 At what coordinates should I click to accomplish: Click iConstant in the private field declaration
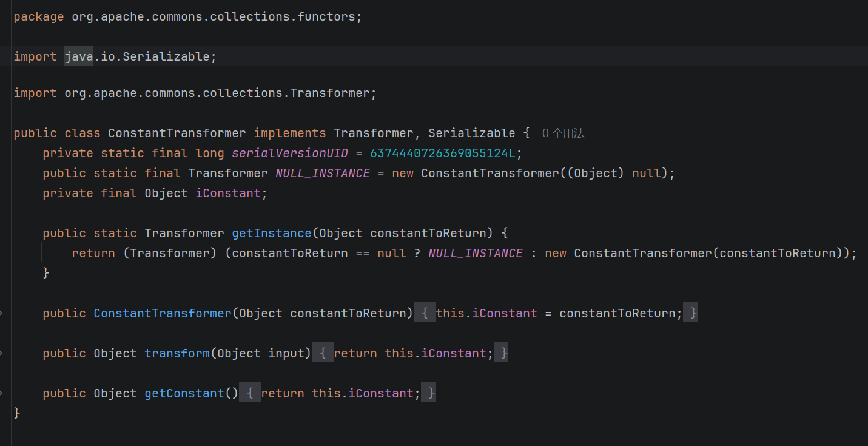pyautogui.click(x=227, y=193)
